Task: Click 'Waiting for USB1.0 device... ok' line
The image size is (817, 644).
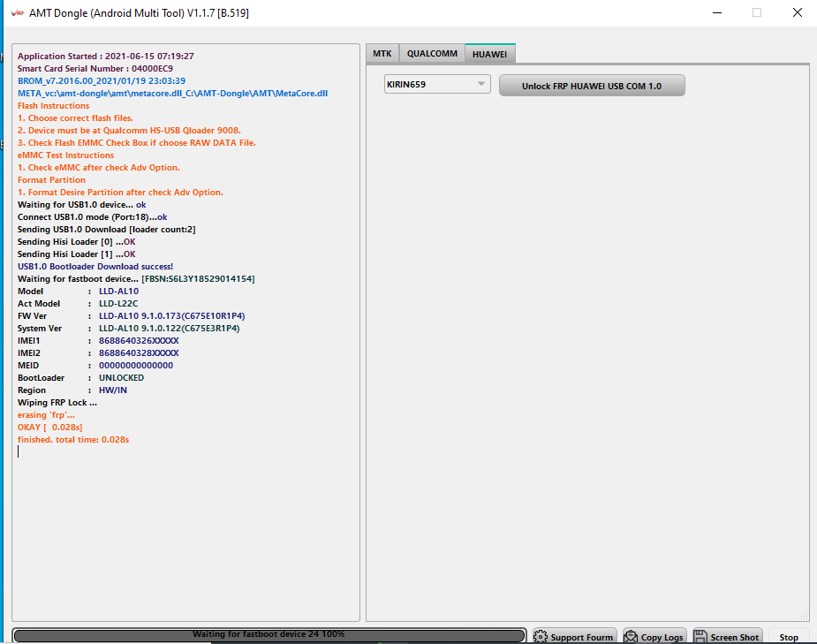Action: tap(82, 205)
